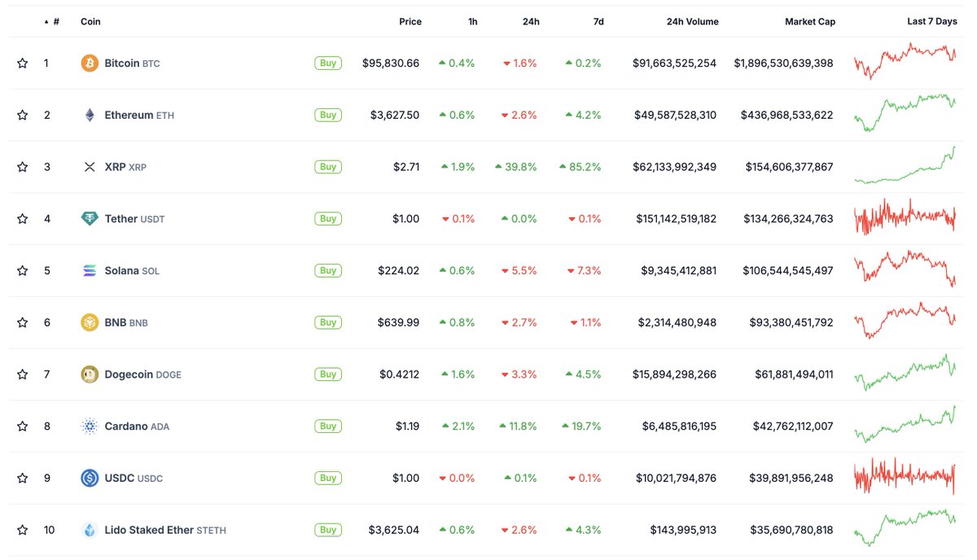Sort by the 24h change header
977x560 pixels.
(531, 22)
